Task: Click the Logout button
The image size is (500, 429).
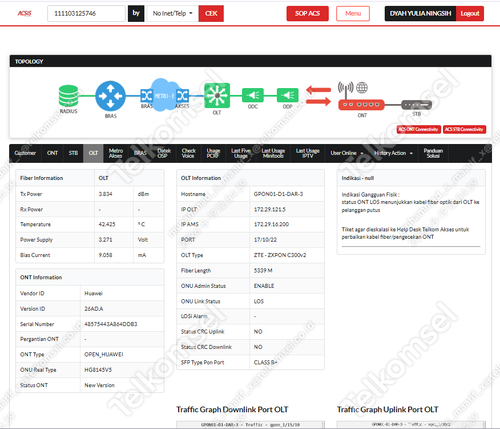Action: 470,14
